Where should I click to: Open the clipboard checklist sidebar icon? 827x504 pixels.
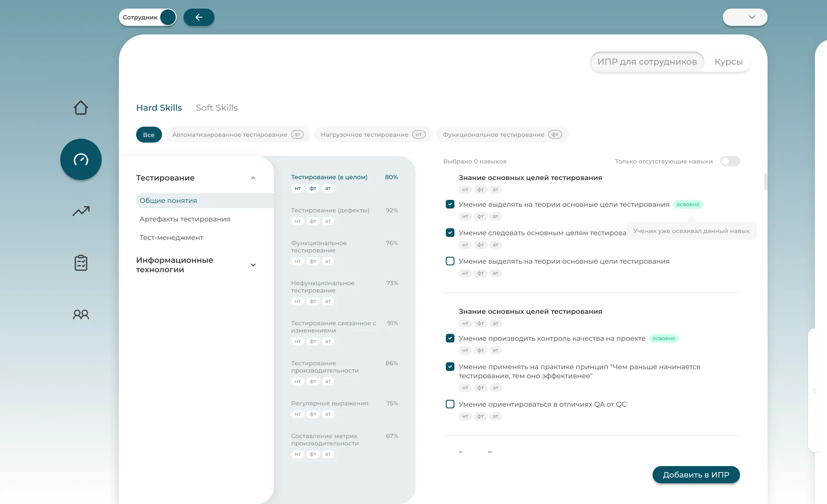tap(81, 263)
